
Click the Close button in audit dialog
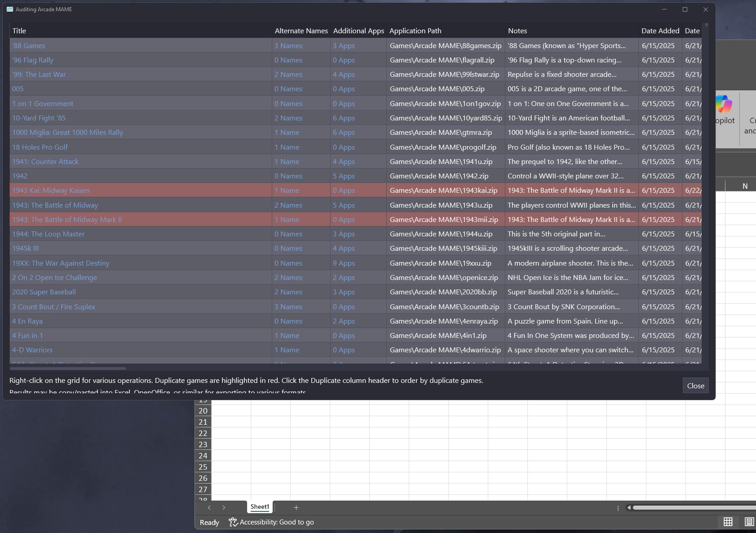[x=695, y=385]
